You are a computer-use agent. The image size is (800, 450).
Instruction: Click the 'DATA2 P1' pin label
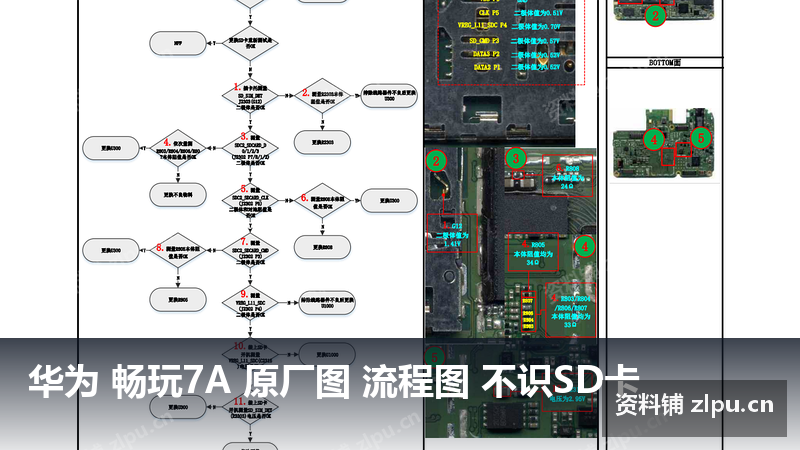coord(486,67)
